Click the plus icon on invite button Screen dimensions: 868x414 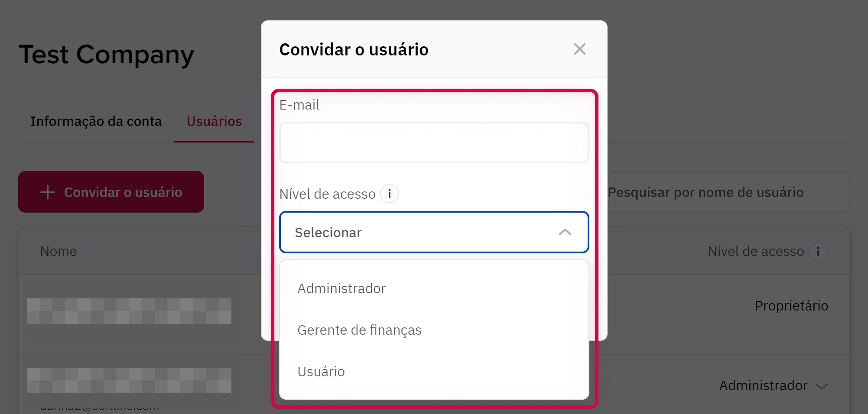pos(48,192)
